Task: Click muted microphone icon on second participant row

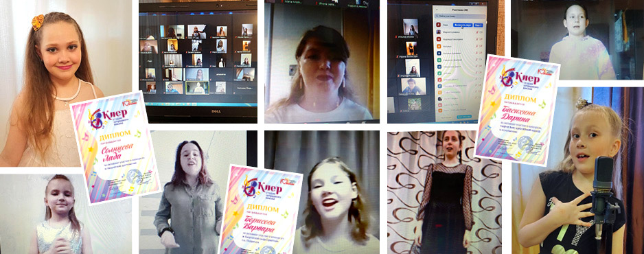Action: coord(477,32)
